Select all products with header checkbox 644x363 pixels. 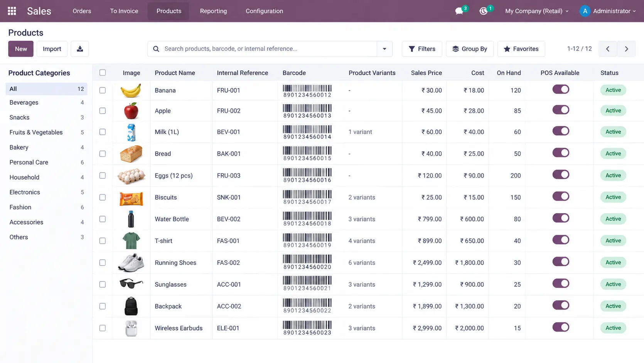tap(103, 73)
